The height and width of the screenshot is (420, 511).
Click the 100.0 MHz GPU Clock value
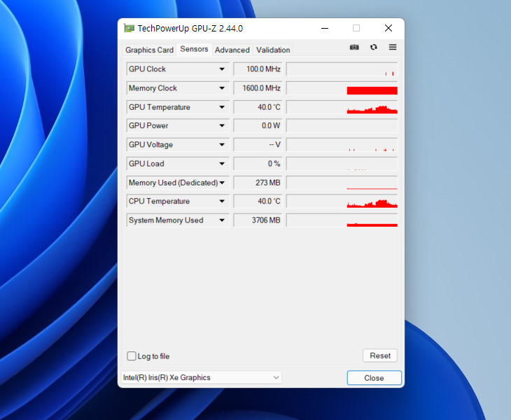tap(258, 69)
